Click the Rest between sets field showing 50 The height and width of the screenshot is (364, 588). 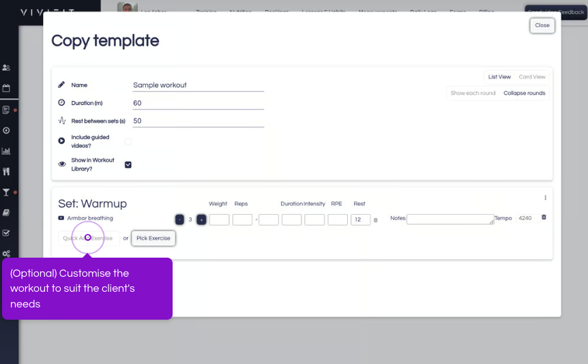199,121
